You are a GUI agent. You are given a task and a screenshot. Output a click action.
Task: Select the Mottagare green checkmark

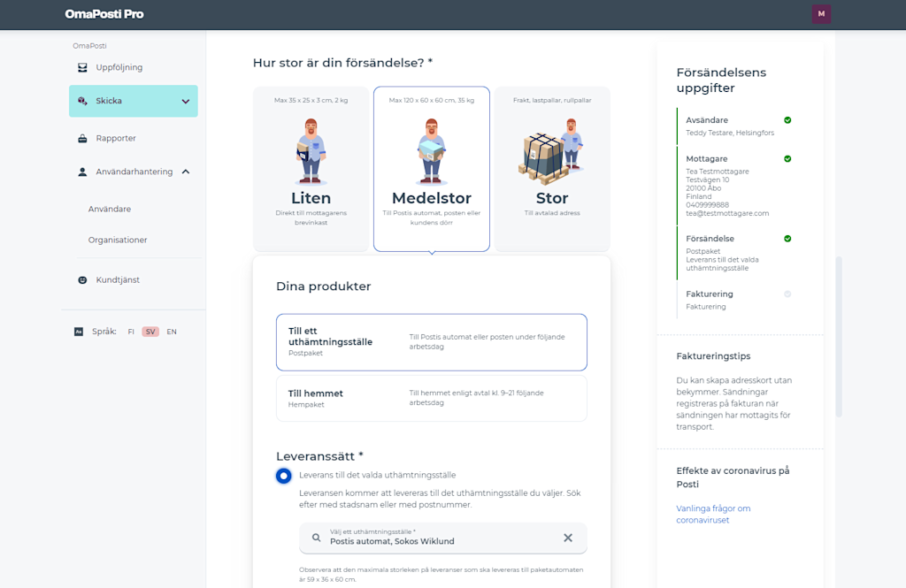click(787, 159)
